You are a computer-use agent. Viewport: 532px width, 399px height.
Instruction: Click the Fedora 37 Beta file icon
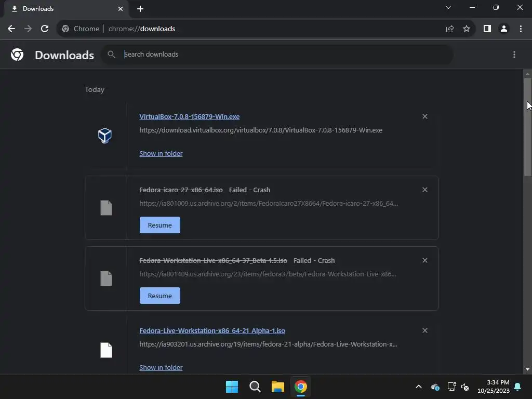(106, 278)
